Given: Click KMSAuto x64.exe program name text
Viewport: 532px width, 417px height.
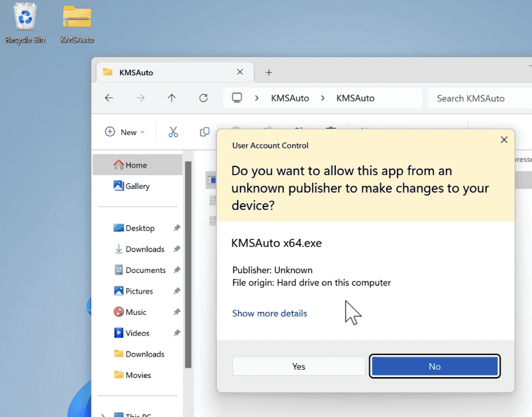Looking at the screenshot, I should point(277,243).
